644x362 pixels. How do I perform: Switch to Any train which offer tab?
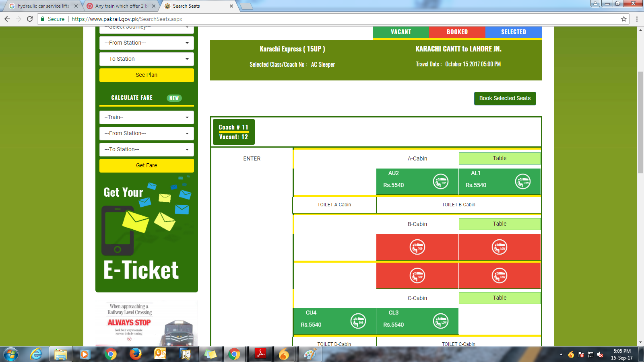click(x=121, y=6)
